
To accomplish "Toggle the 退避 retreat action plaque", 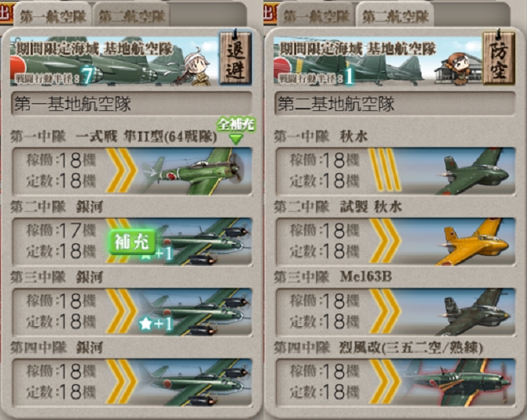I will (x=235, y=57).
